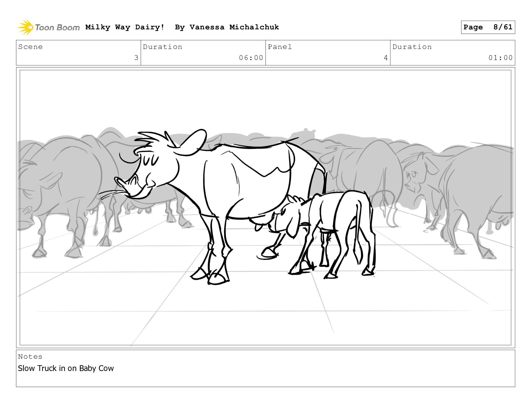Click the Page 8/61 indicator box

[x=488, y=27]
